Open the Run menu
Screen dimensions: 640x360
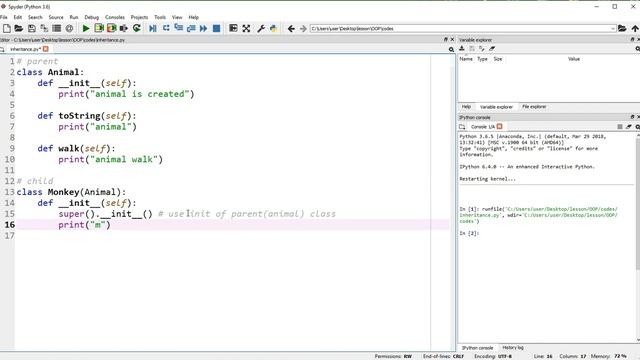(x=74, y=17)
